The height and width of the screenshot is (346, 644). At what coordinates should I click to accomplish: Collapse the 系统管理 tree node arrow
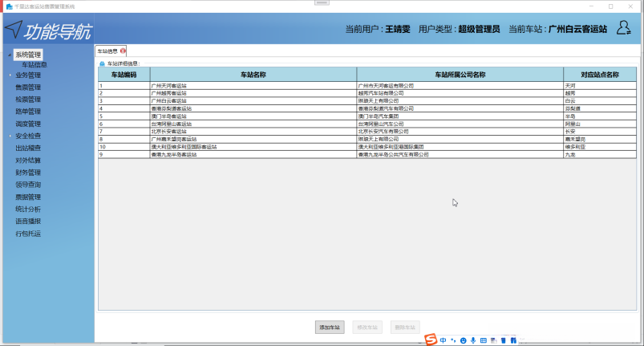pos(10,55)
